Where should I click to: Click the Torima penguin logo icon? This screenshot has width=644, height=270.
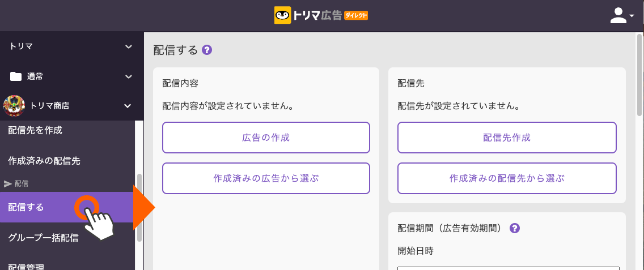pyautogui.click(x=282, y=15)
